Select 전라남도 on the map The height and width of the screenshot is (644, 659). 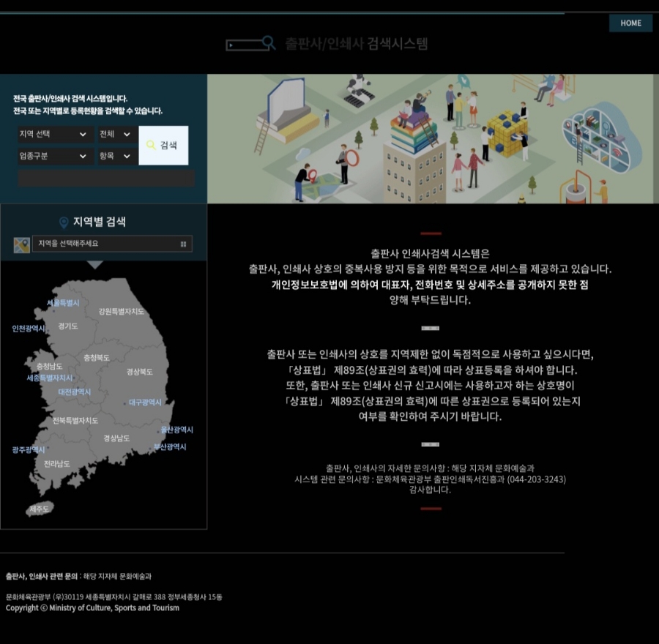pyautogui.click(x=56, y=464)
